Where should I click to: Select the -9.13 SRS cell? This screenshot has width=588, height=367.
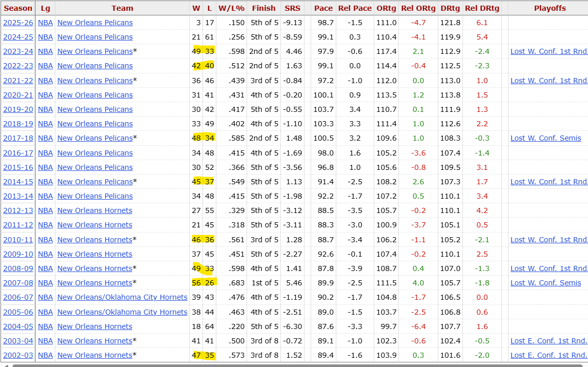(293, 23)
